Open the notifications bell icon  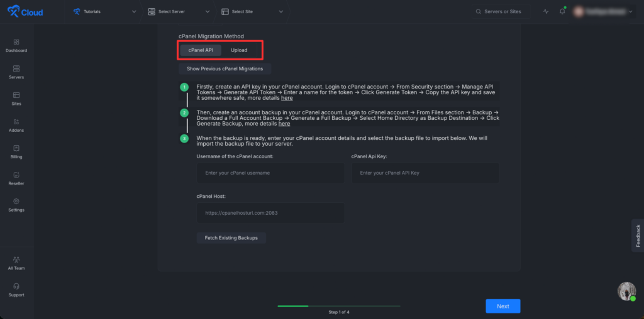(x=562, y=11)
